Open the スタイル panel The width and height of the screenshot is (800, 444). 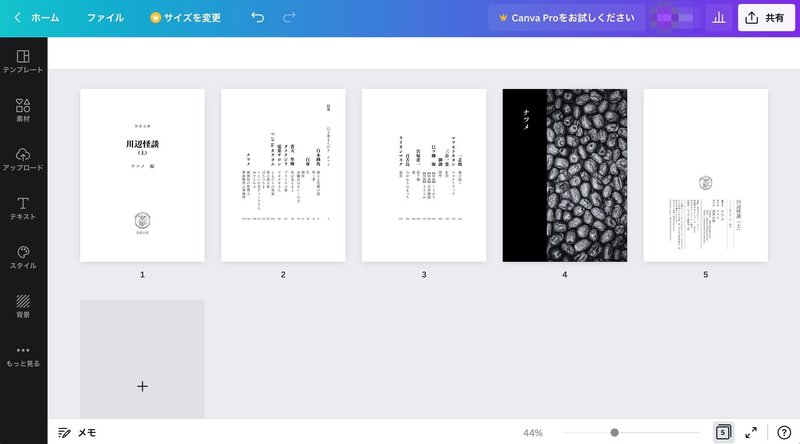(23, 257)
